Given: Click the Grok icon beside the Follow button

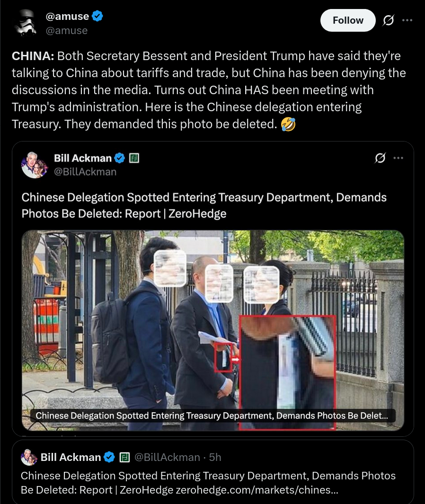Looking at the screenshot, I should (x=389, y=20).
